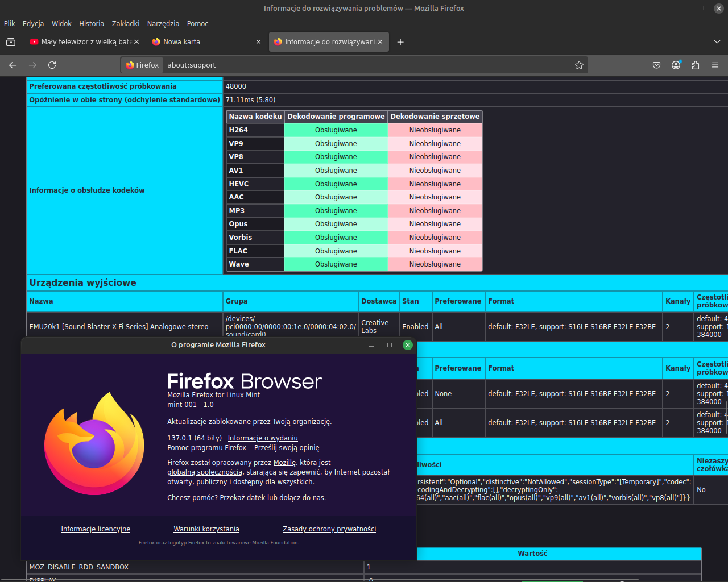This screenshot has width=728, height=582.
Task: Click the large Firefox logo in About dialog
Action: [94, 444]
